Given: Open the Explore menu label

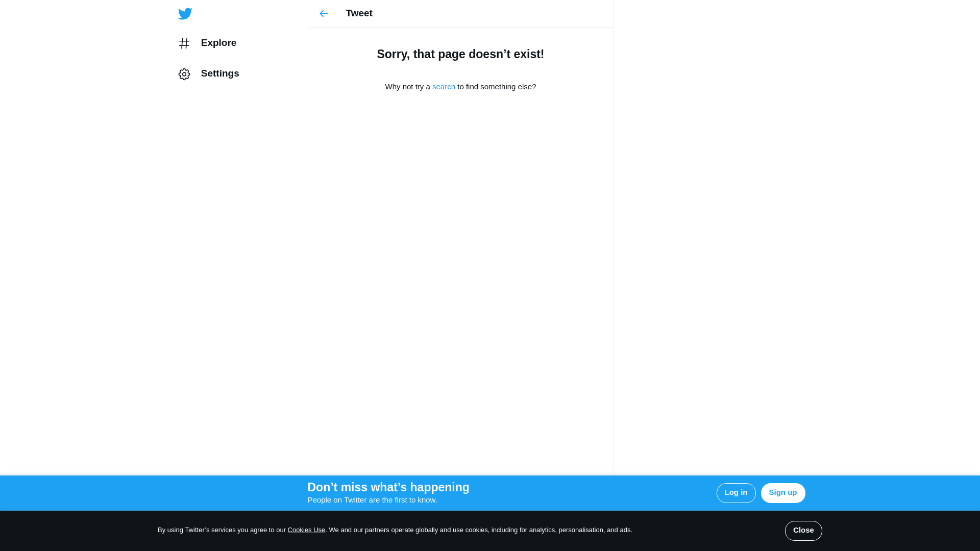Looking at the screenshot, I should (218, 43).
